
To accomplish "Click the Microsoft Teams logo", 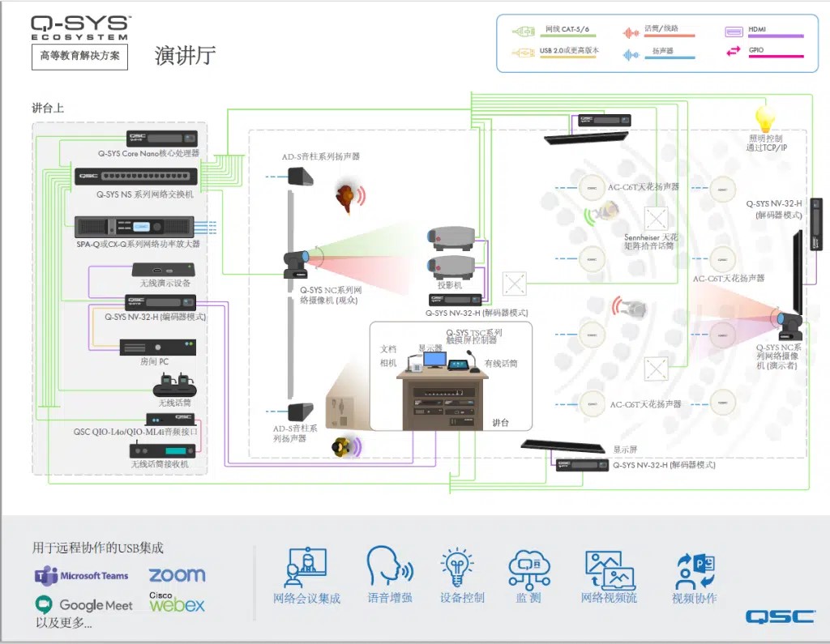I will pos(82,576).
